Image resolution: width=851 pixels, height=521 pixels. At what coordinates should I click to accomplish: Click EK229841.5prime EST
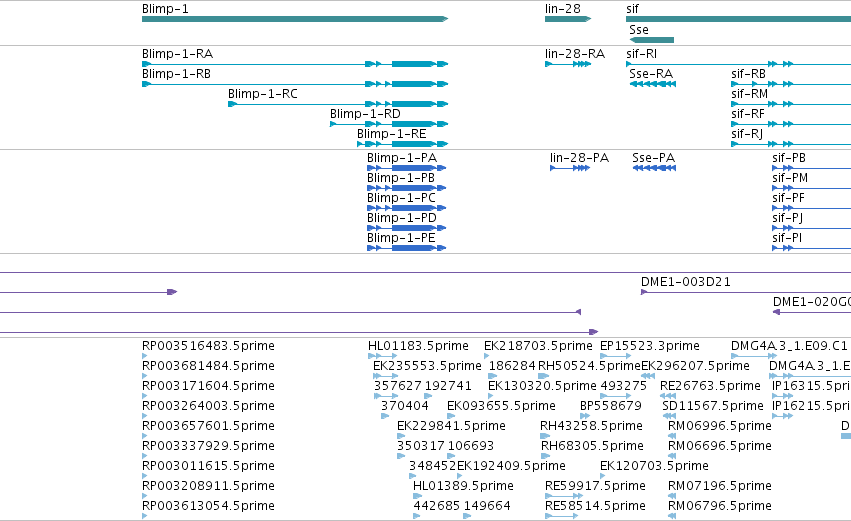[x=401, y=436]
